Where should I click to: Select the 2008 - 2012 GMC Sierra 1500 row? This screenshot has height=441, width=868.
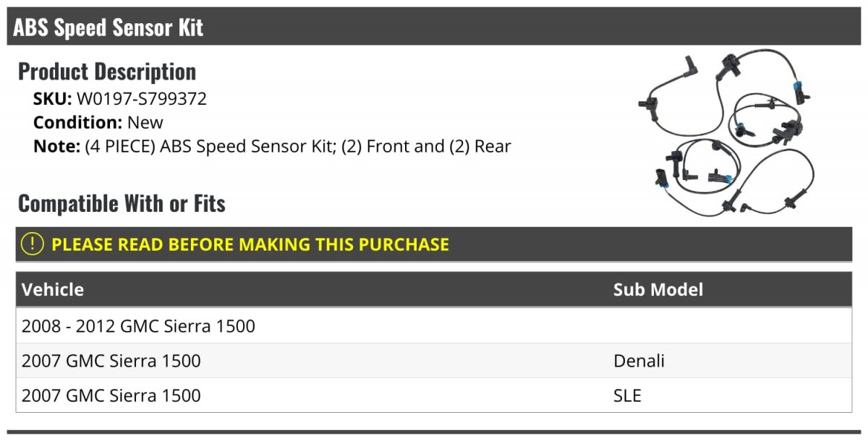434,326
